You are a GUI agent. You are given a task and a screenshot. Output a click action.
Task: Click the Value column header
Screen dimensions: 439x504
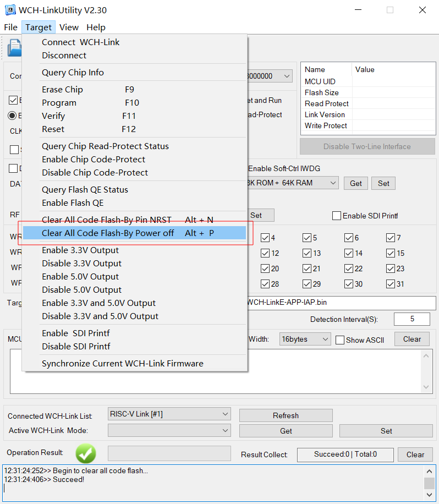(393, 69)
